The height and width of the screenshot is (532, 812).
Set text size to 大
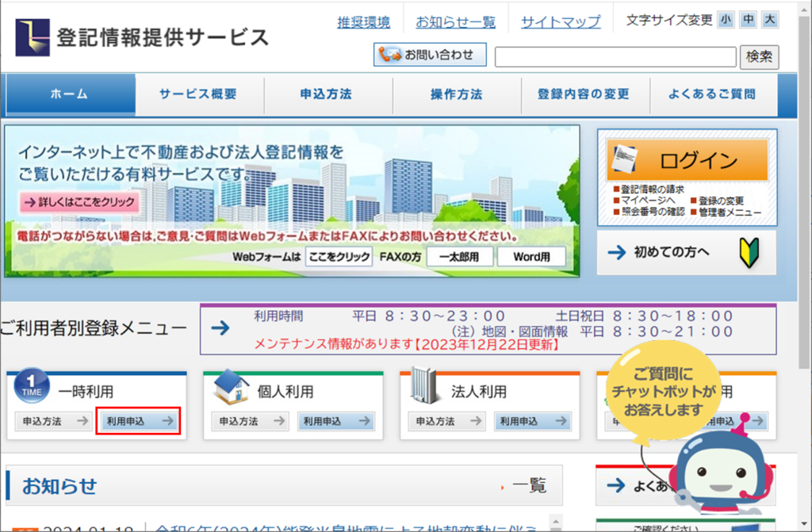770,21
